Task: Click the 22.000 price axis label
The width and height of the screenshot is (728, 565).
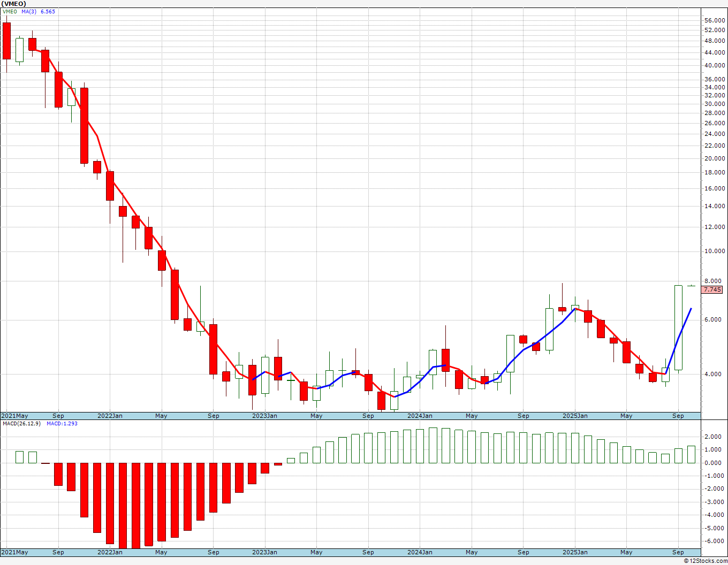Action: point(715,146)
